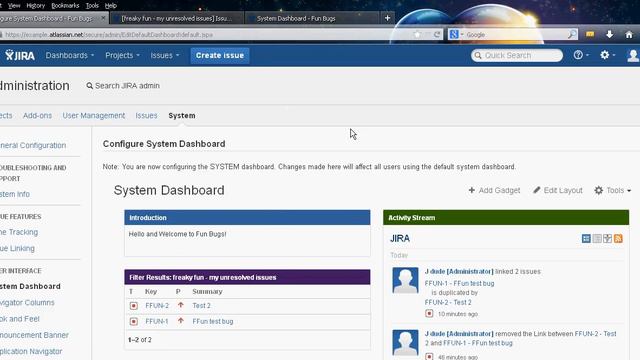This screenshot has height=360, width=640.
Task: Open FFun test bug summary link
Action: [x=213, y=322]
